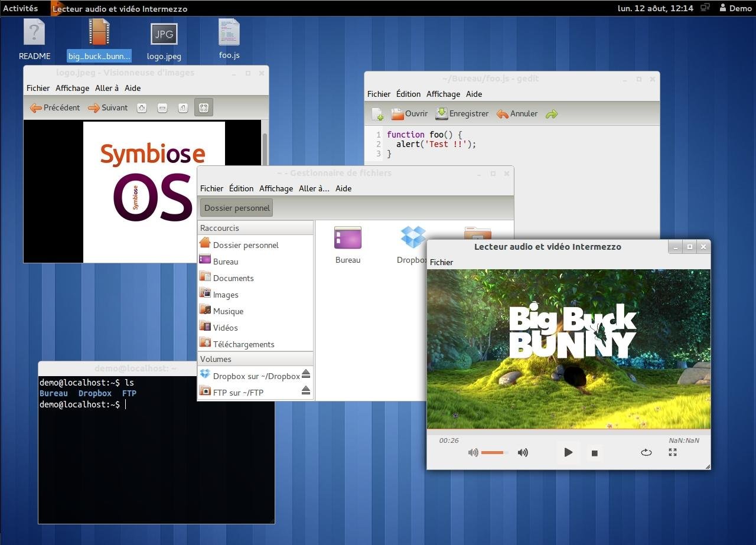756x545 pixels.
Task: Open a file from the gedit toolbar
Action: 409,113
